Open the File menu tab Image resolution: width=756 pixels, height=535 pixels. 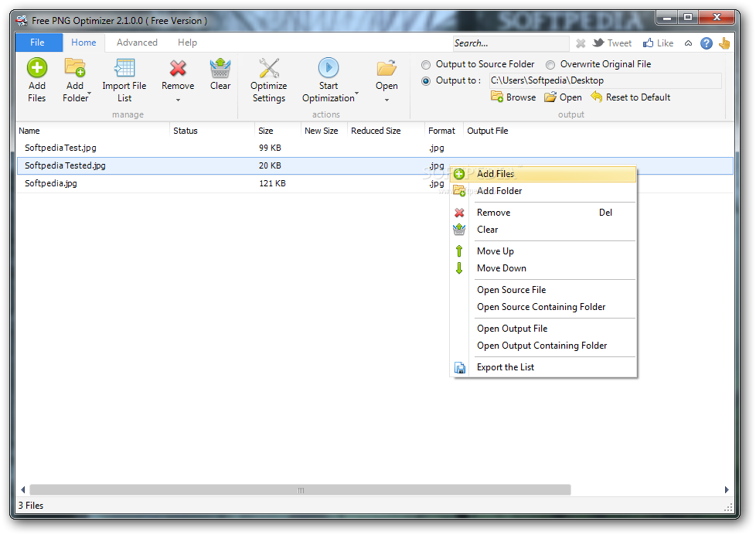38,43
